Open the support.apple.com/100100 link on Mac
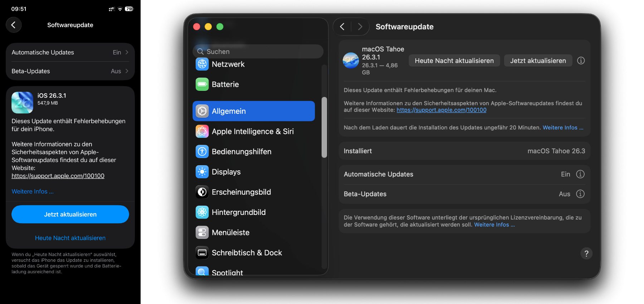This screenshot has width=644, height=304. (441, 110)
